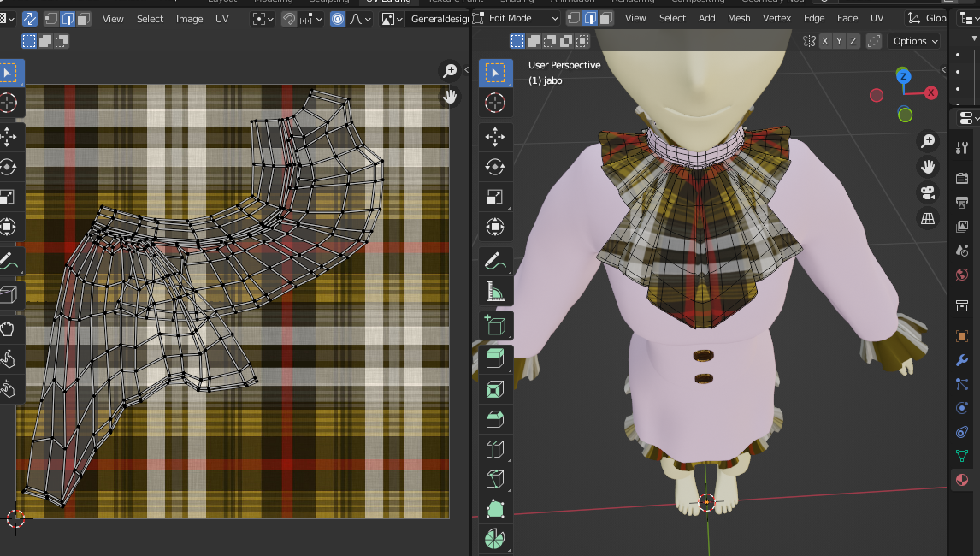Viewport: 980px width, 556px height.
Task: Open the Image menu in UV editor
Action: pos(189,19)
